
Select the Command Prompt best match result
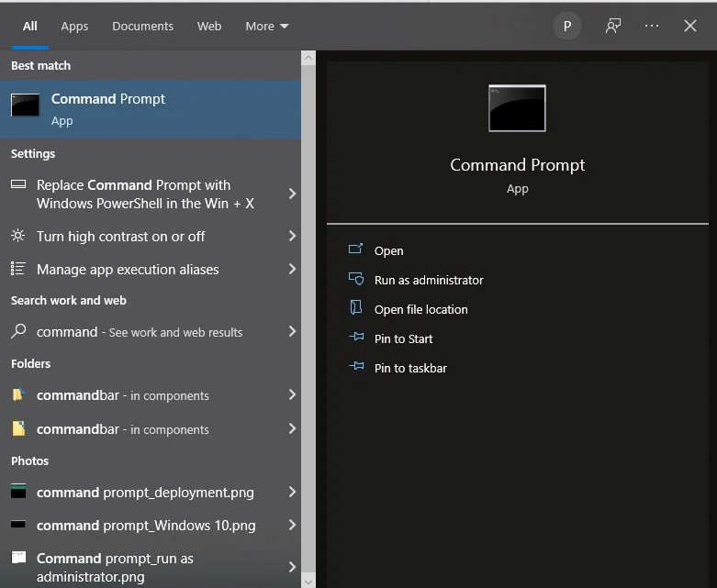click(x=151, y=109)
